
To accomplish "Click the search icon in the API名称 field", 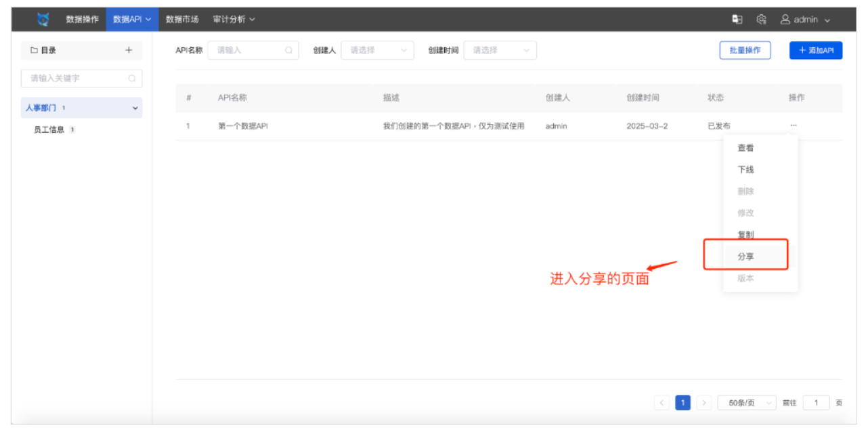I will point(289,49).
